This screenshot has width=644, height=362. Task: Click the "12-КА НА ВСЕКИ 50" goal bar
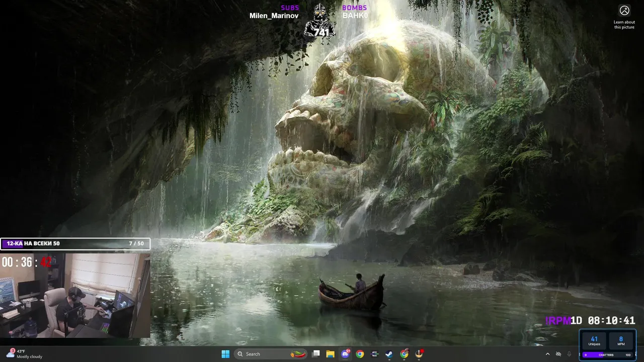(x=75, y=244)
